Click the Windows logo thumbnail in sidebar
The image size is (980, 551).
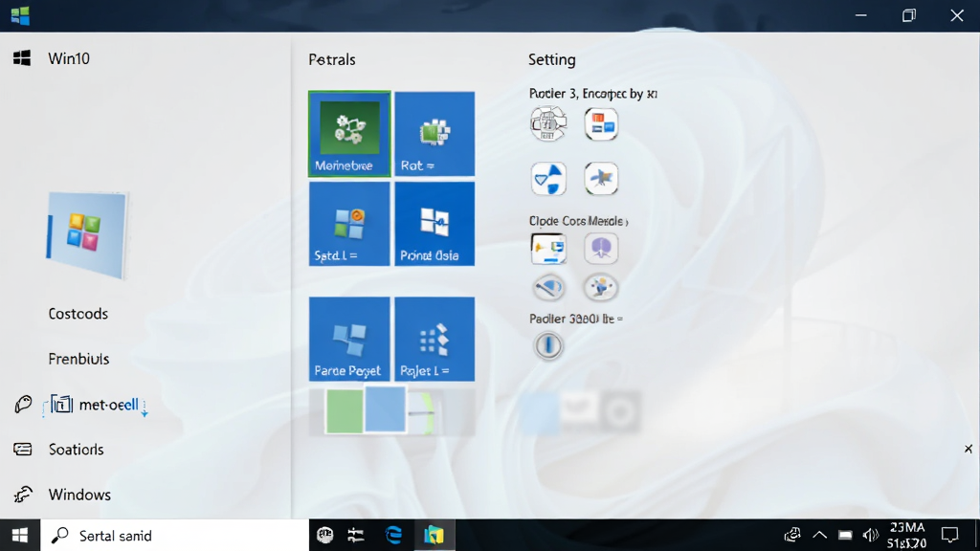click(87, 235)
